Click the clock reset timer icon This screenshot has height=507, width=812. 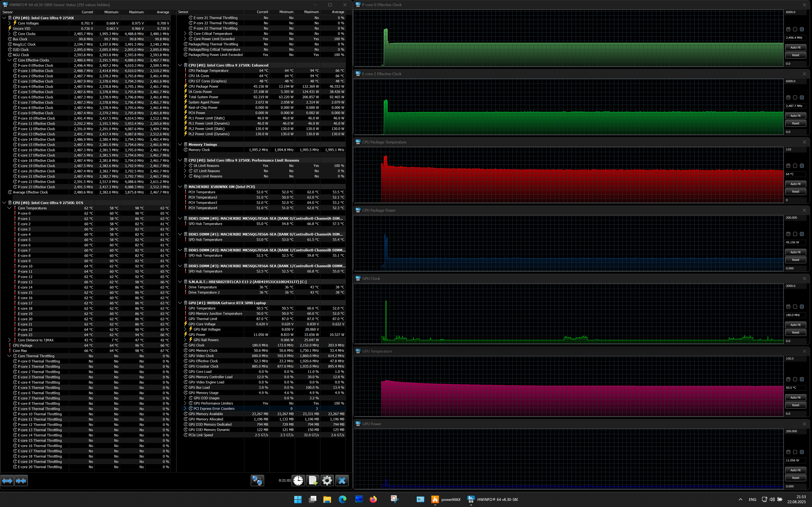pos(298,481)
